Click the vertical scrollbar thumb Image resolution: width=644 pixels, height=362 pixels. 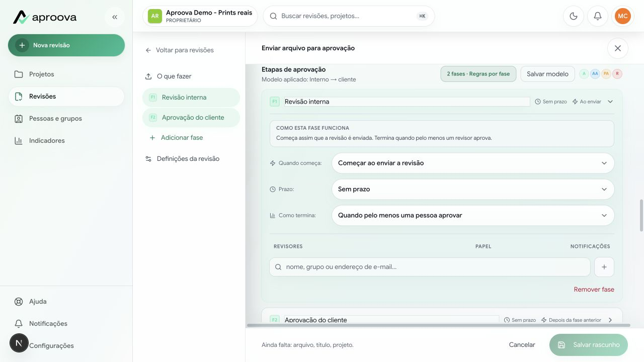641,215
